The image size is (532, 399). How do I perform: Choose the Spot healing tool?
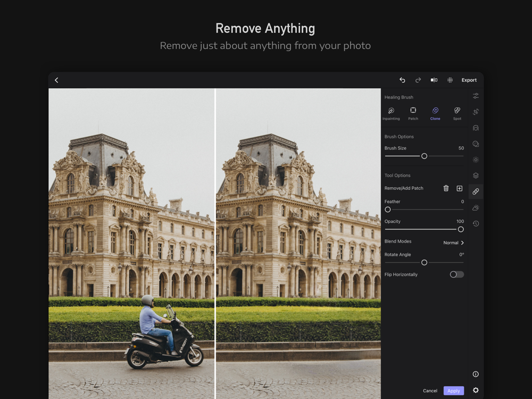point(457,113)
